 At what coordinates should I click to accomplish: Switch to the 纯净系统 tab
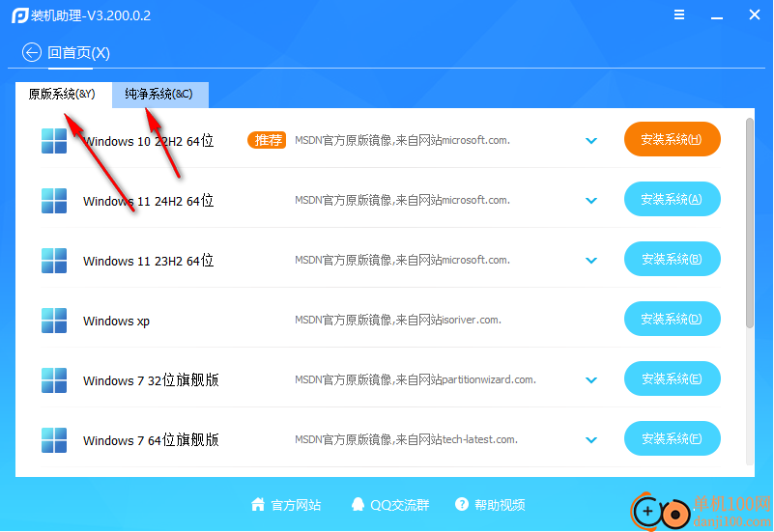coord(160,95)
